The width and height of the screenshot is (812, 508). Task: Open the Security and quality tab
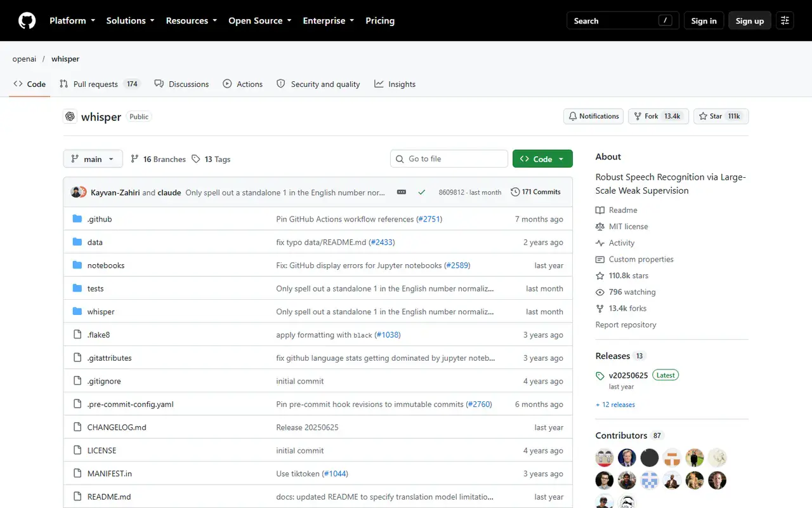tap(318, 84)
